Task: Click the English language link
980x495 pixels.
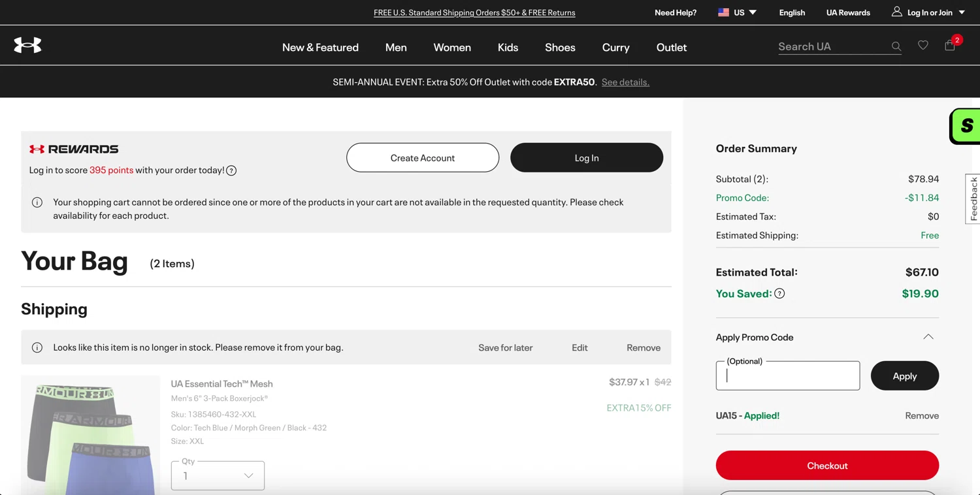Action: click(x=792, y=12)
